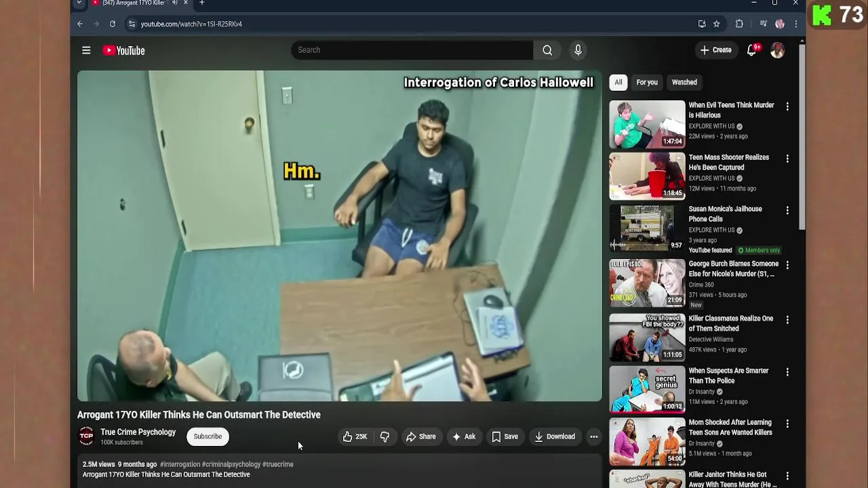Focus the YouTube search field
Viewport: 868px width, 488px height.
[412, 50]
